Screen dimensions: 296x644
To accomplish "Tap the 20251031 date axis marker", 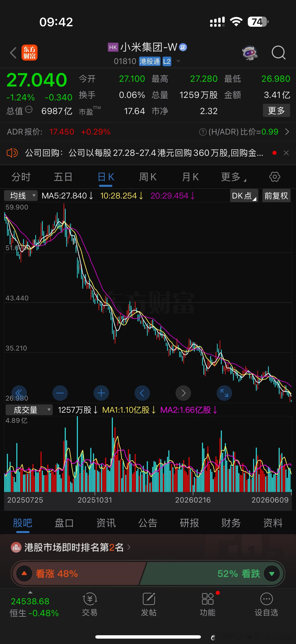I will click(95, 500).
